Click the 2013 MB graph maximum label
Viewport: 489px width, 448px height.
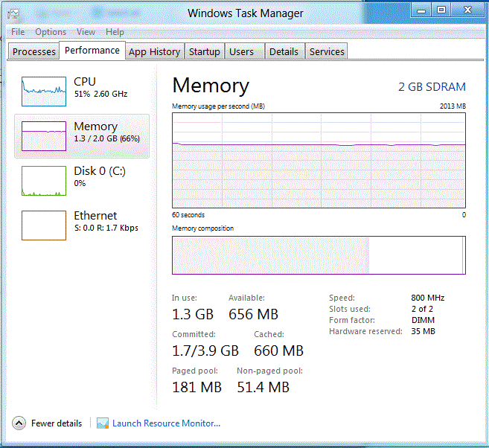coord(453,106)
